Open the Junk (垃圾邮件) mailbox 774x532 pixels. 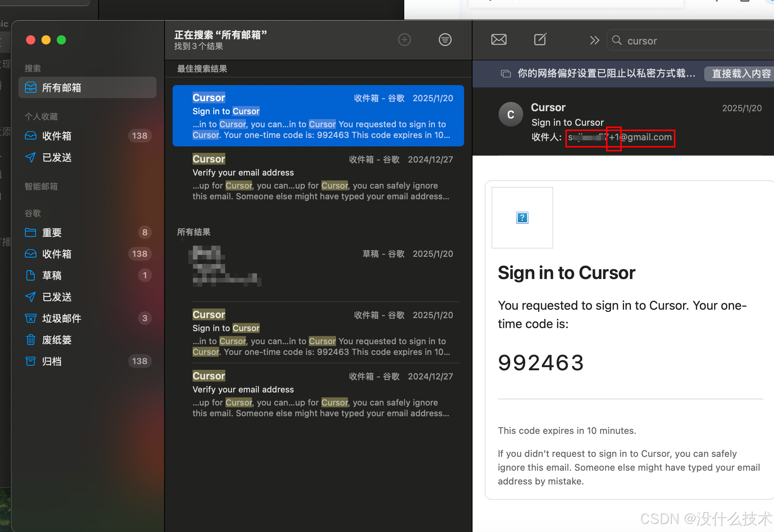61,319
